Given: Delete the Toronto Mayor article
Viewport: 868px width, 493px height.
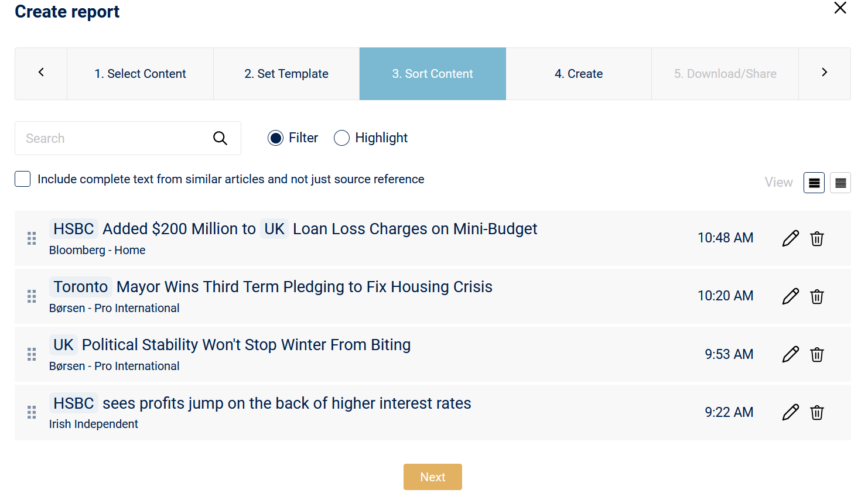Looking at the screenshot, I should point(817,296).
